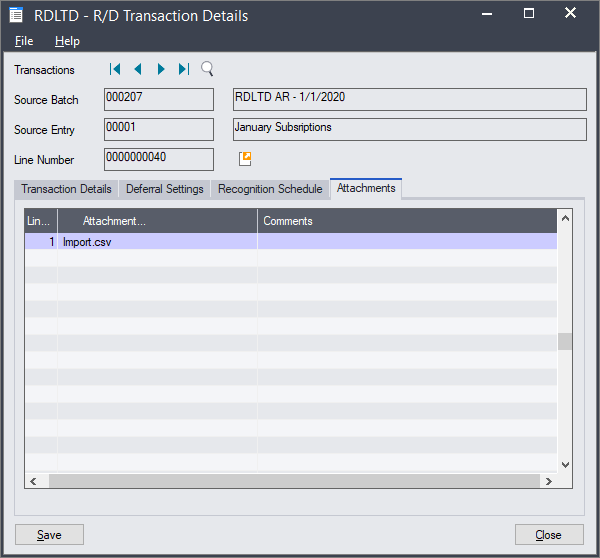The image size is (600, 558).
Task: Click the Source Batch field 000207
Action: (x=158, y=99)
